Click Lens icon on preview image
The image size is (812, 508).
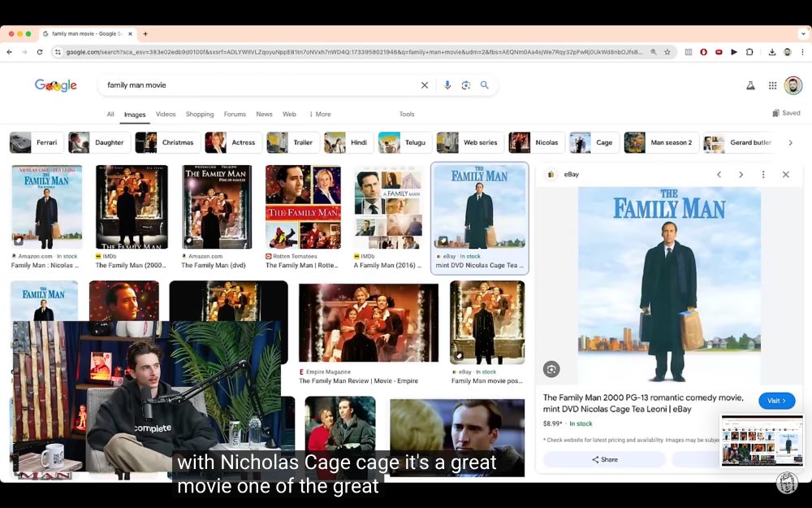pos(551,369)
